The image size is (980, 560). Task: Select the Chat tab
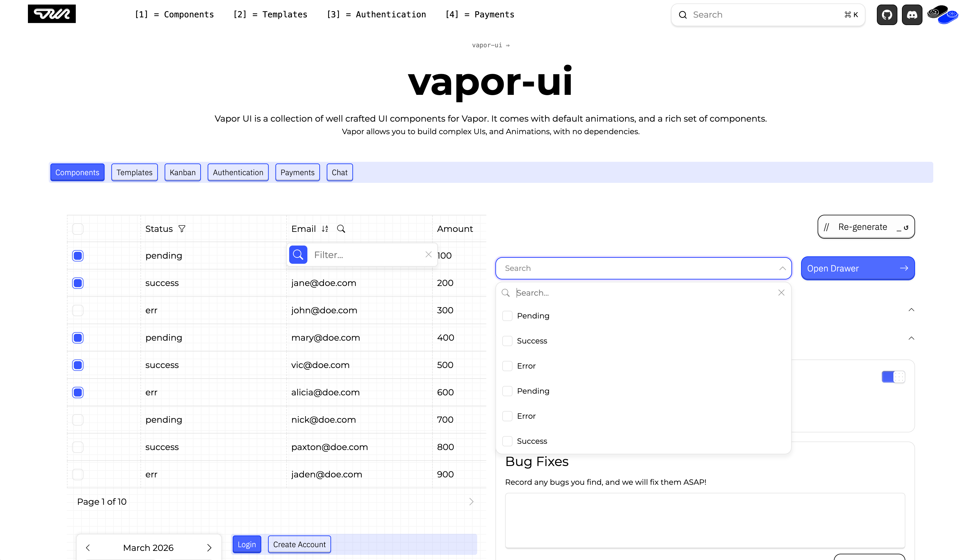point(339,172)
